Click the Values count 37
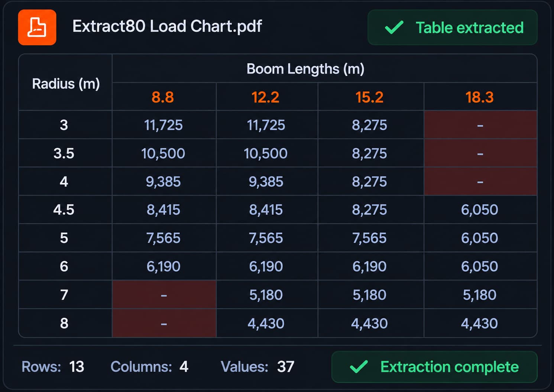The width and height of the screenshot is (554, 392). tap(286, 367)
